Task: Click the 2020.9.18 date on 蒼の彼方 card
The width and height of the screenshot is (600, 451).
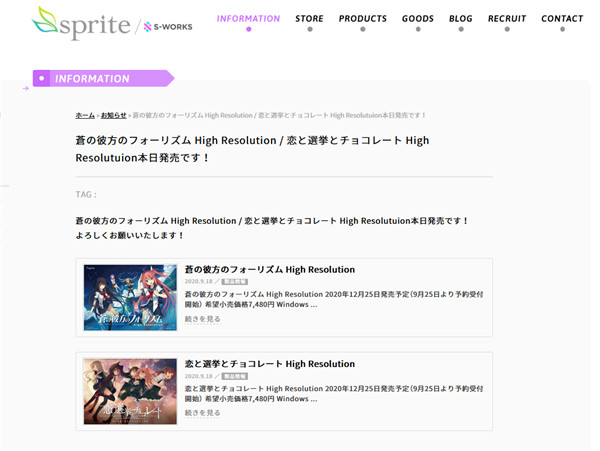Action: click(x=198, y=281)
